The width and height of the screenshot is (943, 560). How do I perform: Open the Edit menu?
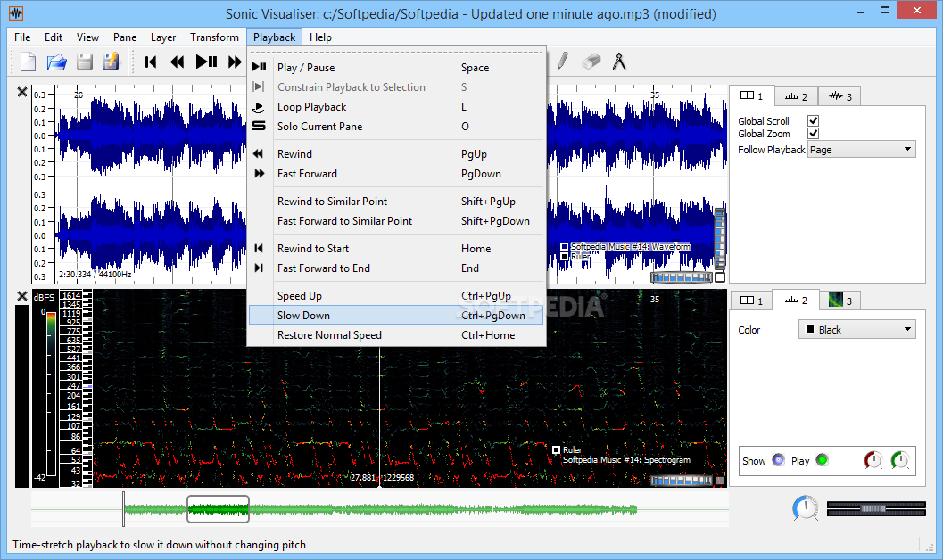coord(54,37)
